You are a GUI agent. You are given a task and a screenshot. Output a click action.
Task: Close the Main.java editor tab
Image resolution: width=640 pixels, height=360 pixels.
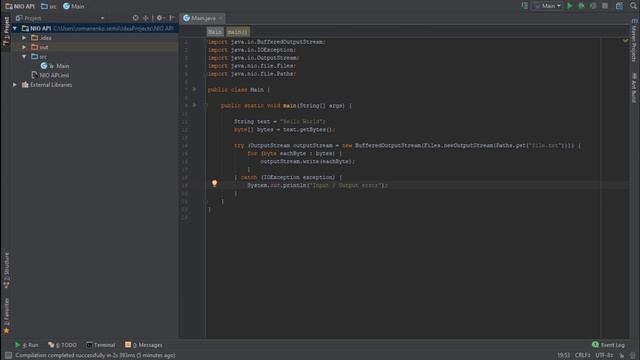point(220,18)
